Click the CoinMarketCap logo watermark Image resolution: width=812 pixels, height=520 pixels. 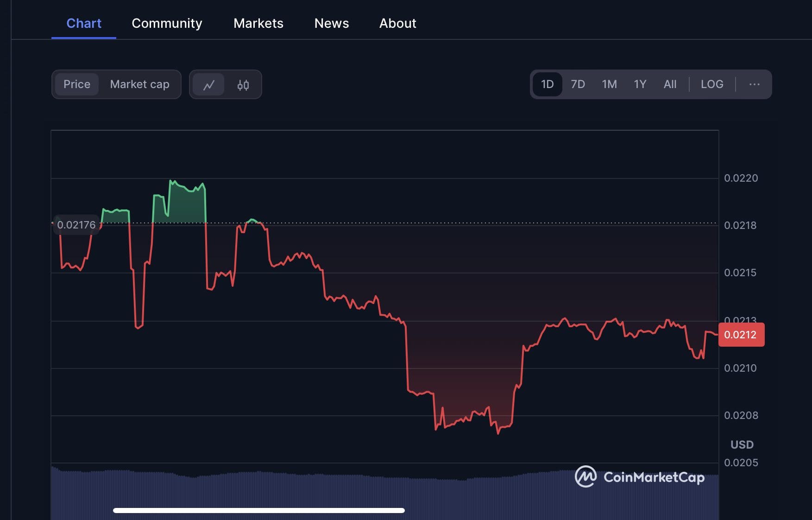click(x=639, y=477)
